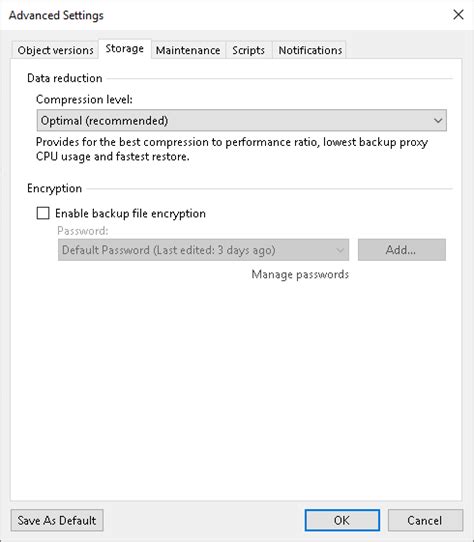Screen dimensions: 474x542
Task: Click the Add... password button
Action: pos(401,250)
